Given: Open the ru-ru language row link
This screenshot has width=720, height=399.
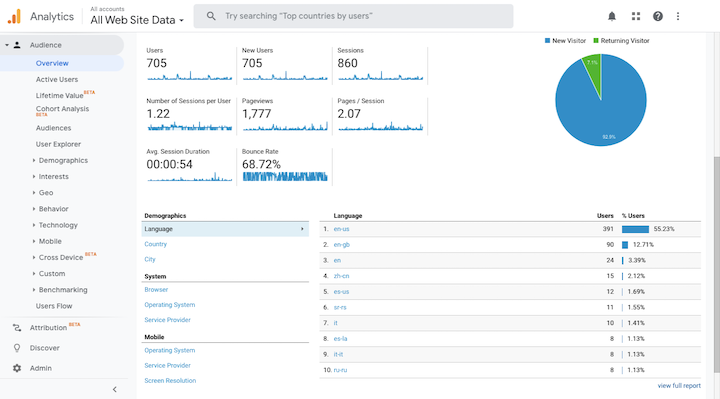Looking at the screenshot, I should point(340,370).
